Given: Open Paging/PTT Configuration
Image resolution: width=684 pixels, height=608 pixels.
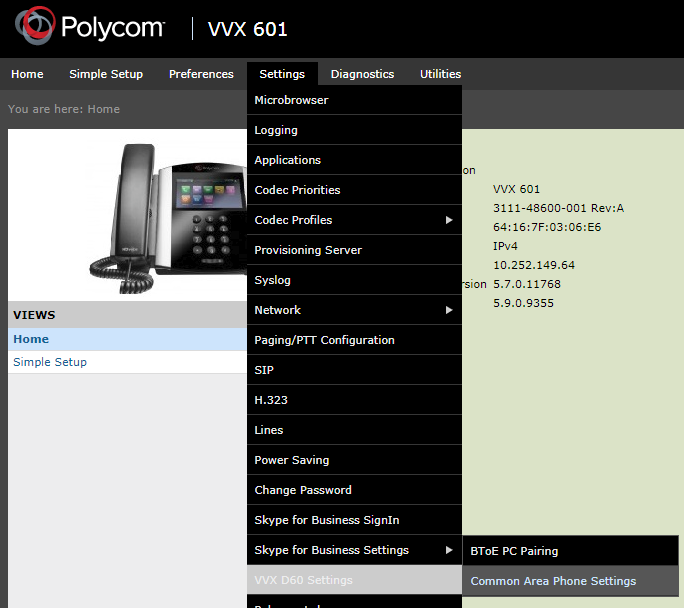Looking at the screenshot, I should coord(354,340).
